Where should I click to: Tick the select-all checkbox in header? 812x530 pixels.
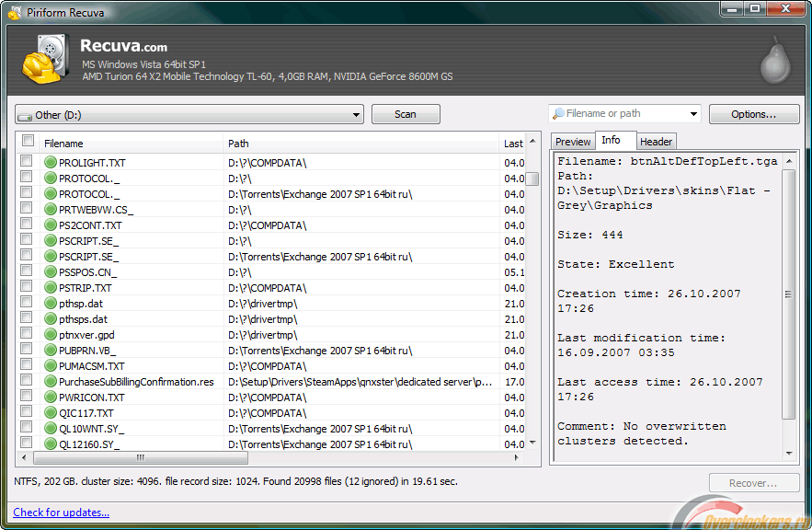(x=28, y=141)
